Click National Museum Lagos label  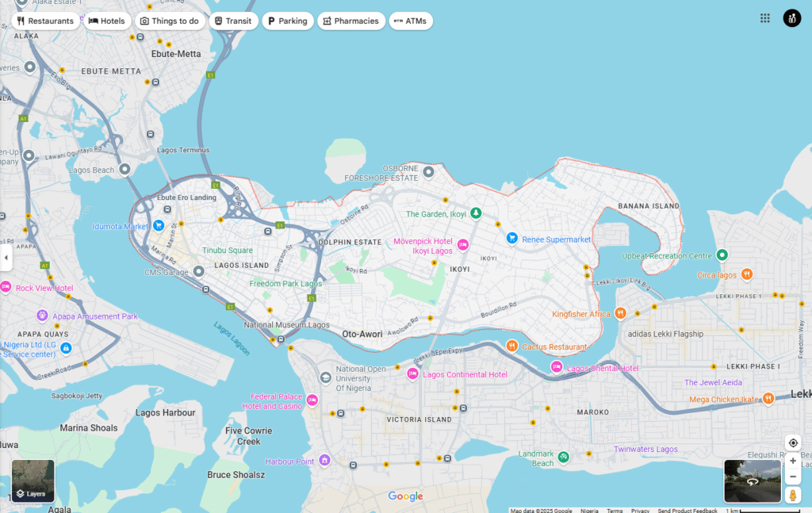click(286, 325)
